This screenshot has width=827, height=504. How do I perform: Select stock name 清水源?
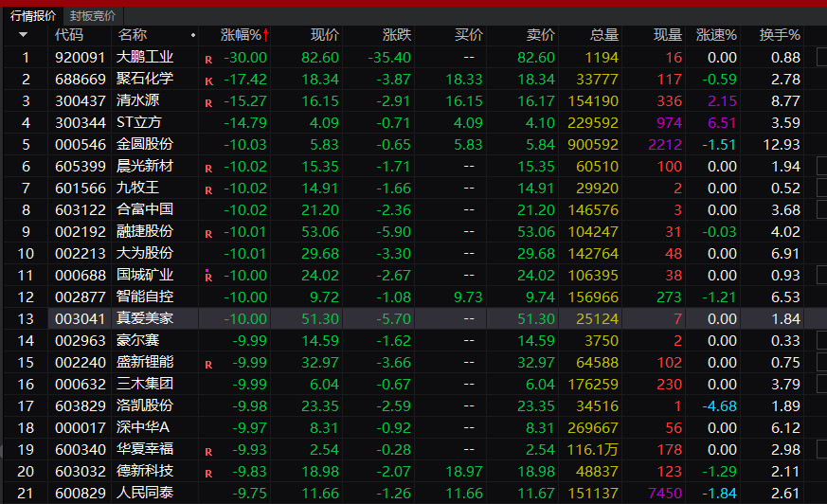click(x=137, y=100)
